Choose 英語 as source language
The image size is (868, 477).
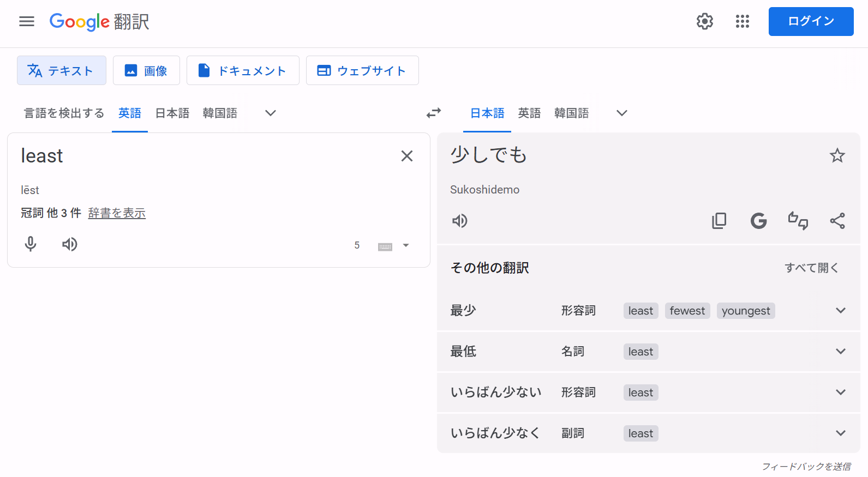[130, 113]
